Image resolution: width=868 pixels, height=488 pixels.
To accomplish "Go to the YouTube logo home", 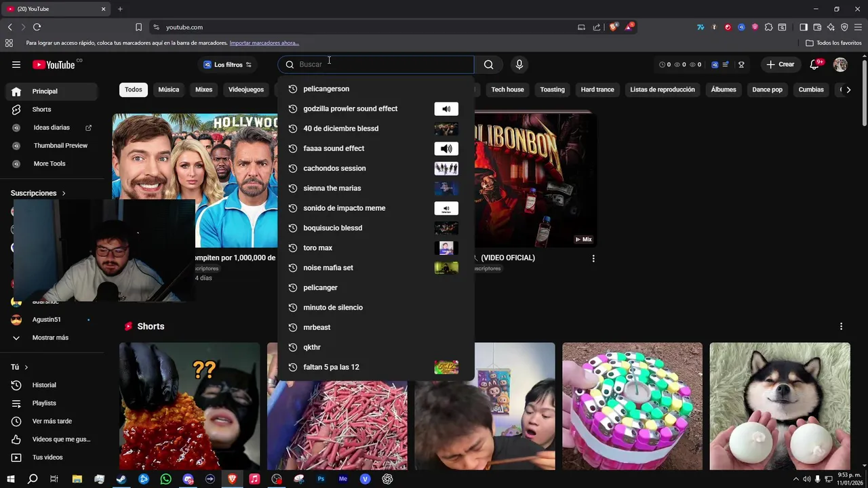I will (x=54, y=64).
